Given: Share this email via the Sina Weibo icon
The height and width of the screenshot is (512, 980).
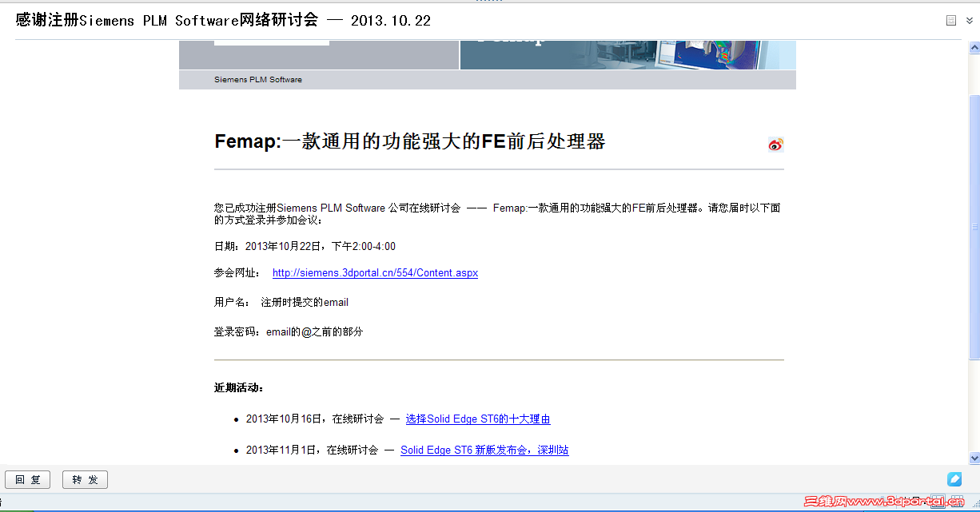Looking at the screenshot, I should tap(775, 145).
